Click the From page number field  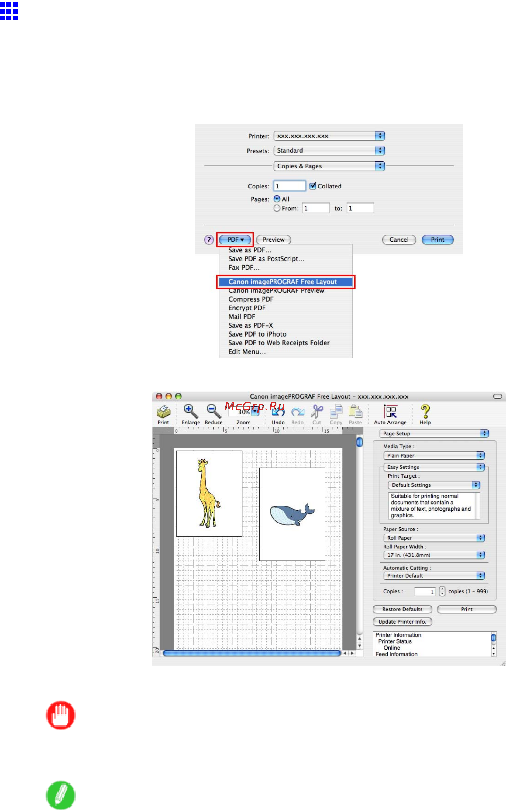(315, 208)
